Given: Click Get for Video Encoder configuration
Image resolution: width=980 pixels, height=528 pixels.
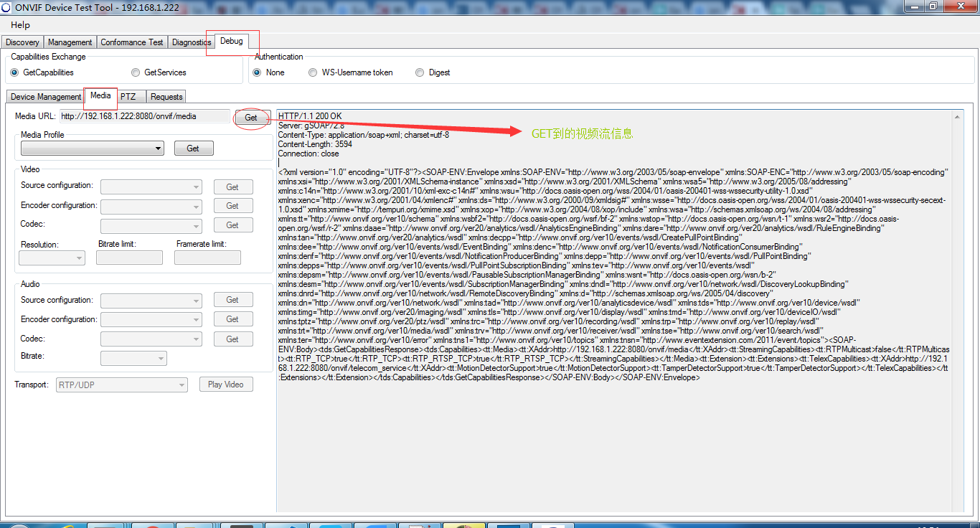Looking at the screenshot, I should pos(232,206).
